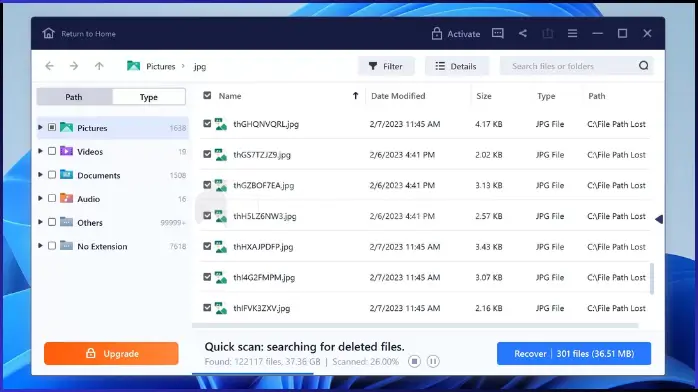The image size is (698, 392).
Task: Expand the Pictures tree node
Action: [x=40, y=127]
